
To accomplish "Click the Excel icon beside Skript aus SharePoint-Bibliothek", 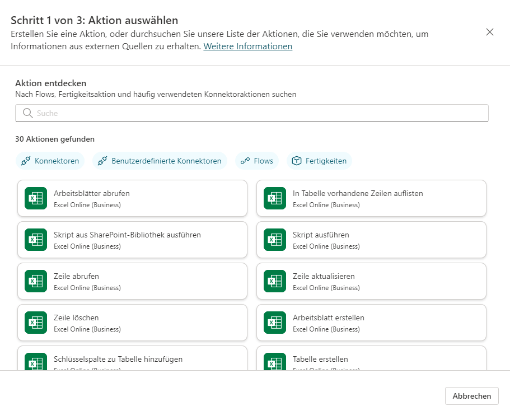I will pos(36,240).
